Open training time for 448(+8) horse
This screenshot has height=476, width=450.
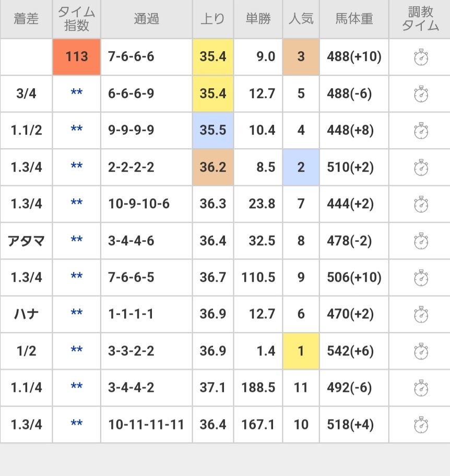tap(421, 130)
